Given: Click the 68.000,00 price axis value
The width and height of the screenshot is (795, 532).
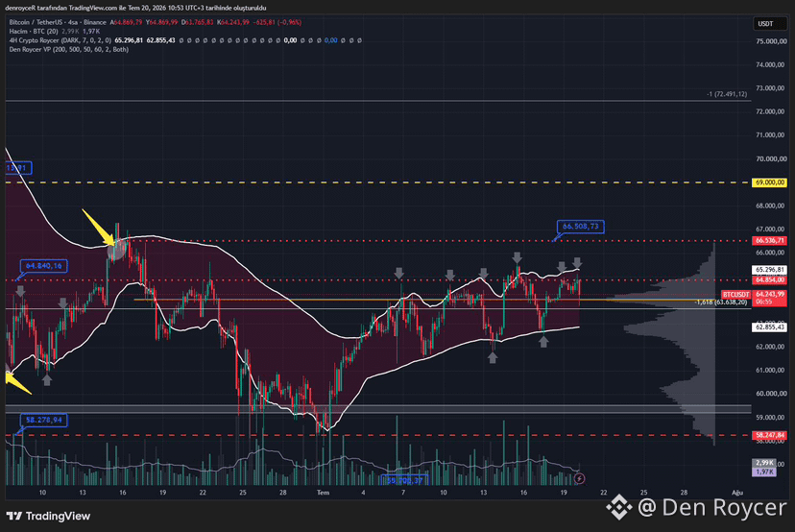Looking at the screenshot, I should (x=770, y=206).
